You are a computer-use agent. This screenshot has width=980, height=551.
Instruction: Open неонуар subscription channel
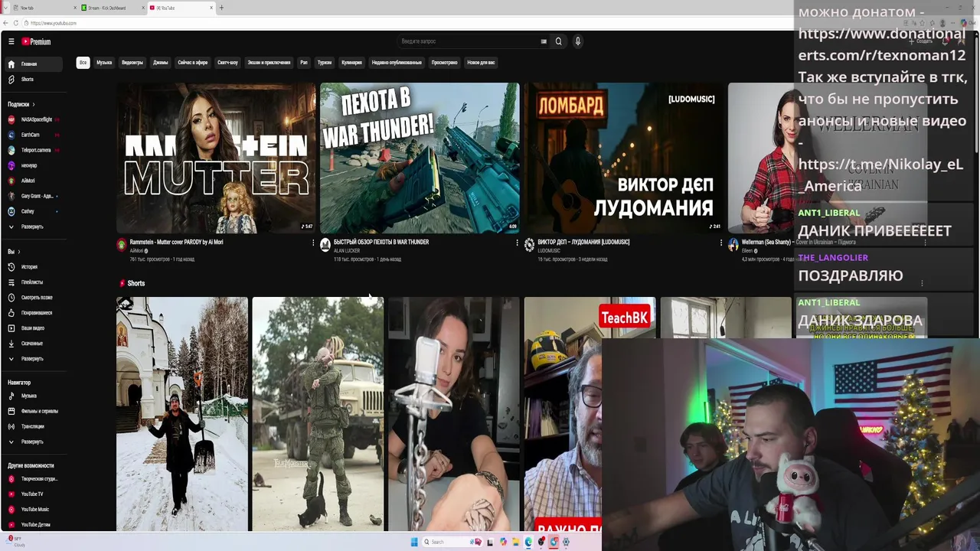point(33,165)
